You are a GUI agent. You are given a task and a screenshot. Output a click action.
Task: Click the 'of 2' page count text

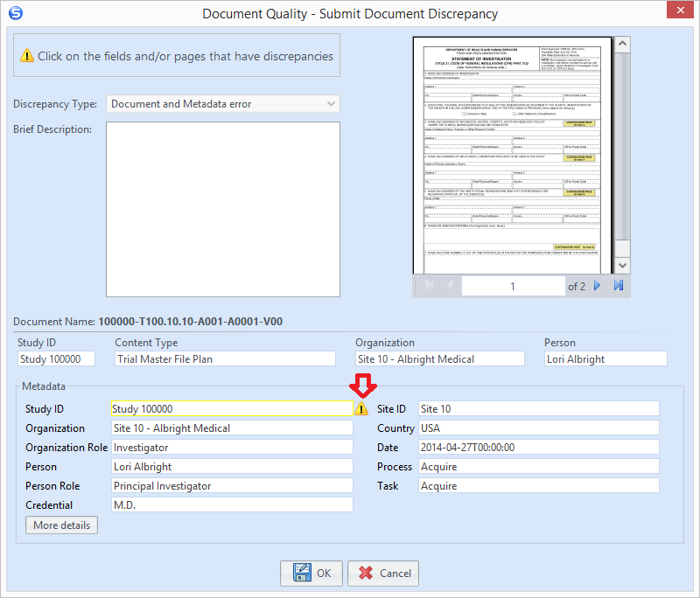click(x=577, y=286)
